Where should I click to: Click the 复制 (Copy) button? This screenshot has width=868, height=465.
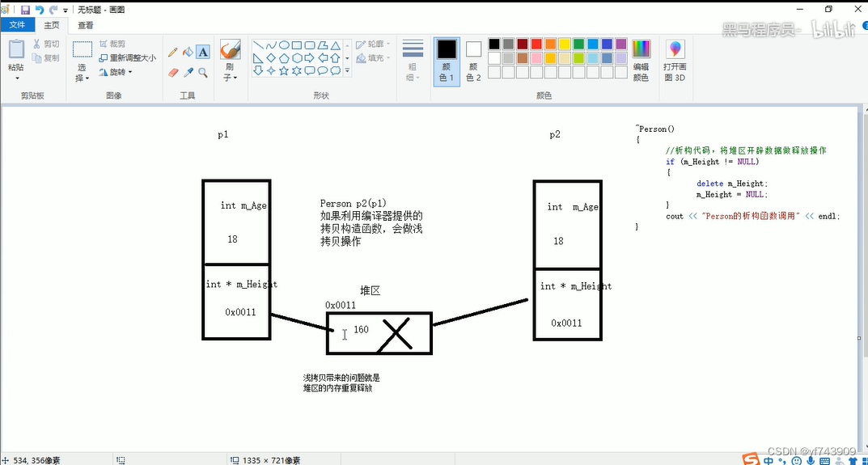click(45, 57)
